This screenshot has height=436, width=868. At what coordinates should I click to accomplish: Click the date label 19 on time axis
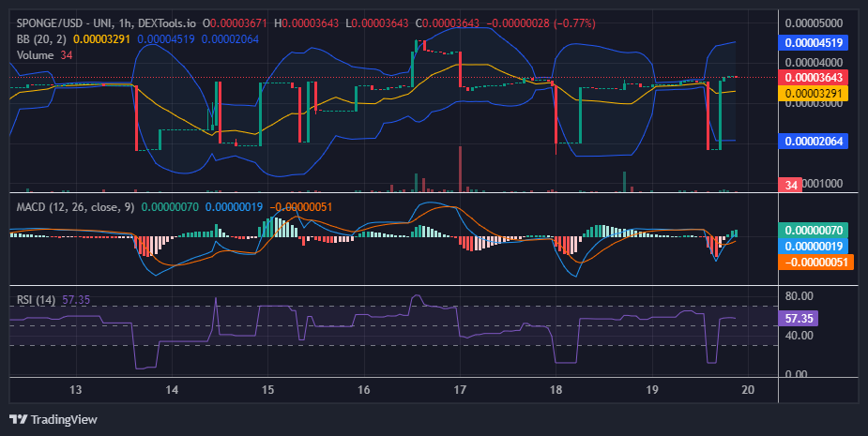(652, 389)
